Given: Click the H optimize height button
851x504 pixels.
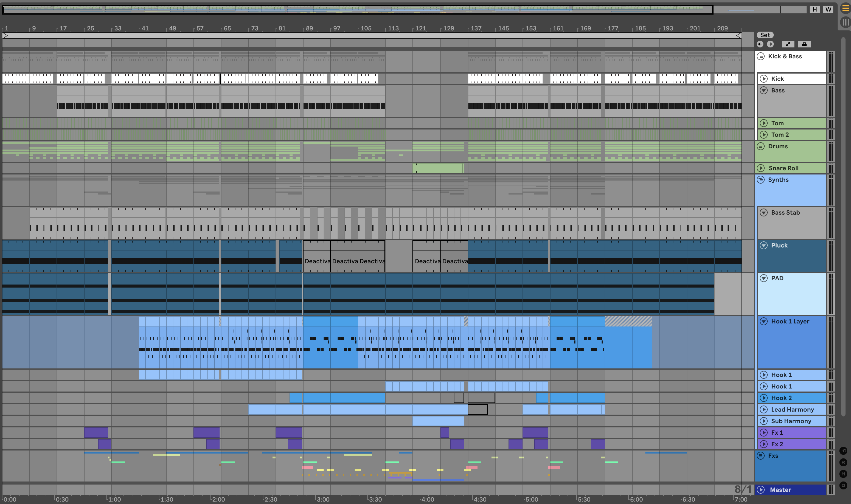Looking at the screenshot, I should [815, 9].
